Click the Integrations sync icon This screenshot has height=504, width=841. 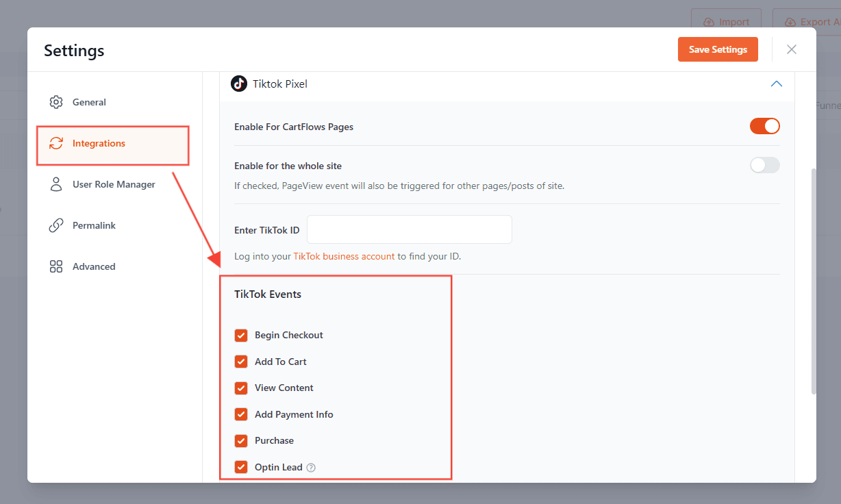[56, 143]
